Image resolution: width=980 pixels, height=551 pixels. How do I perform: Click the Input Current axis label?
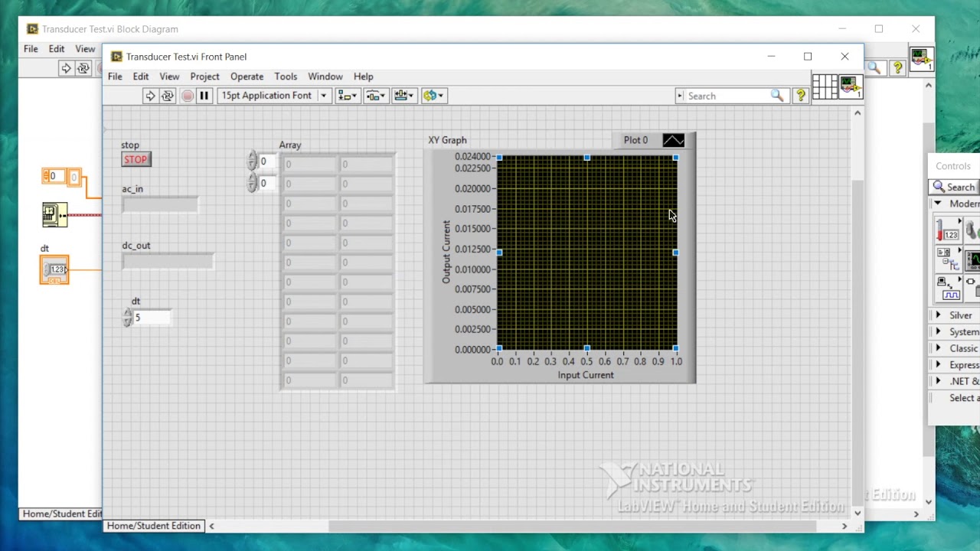pos(586,375)
